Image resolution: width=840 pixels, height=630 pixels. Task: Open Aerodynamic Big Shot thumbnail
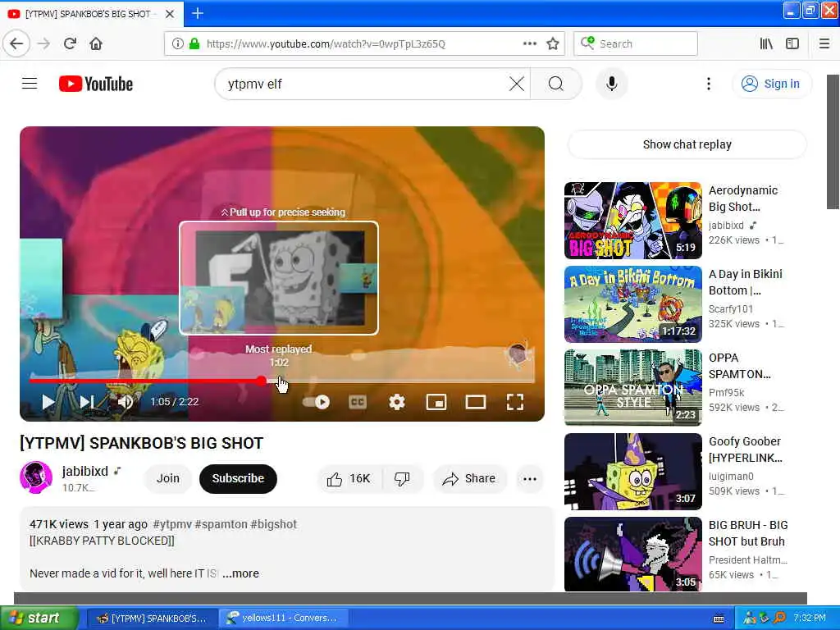coord(632,220)
